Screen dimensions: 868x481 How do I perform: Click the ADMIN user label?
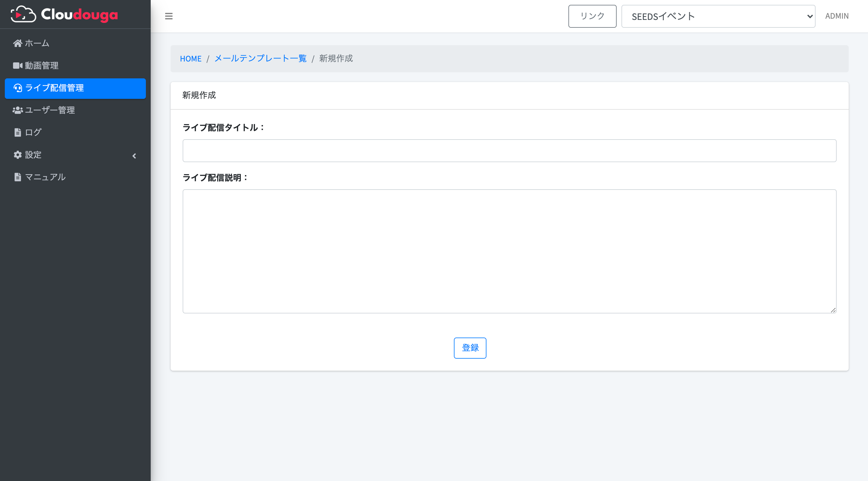click(837, 16)
